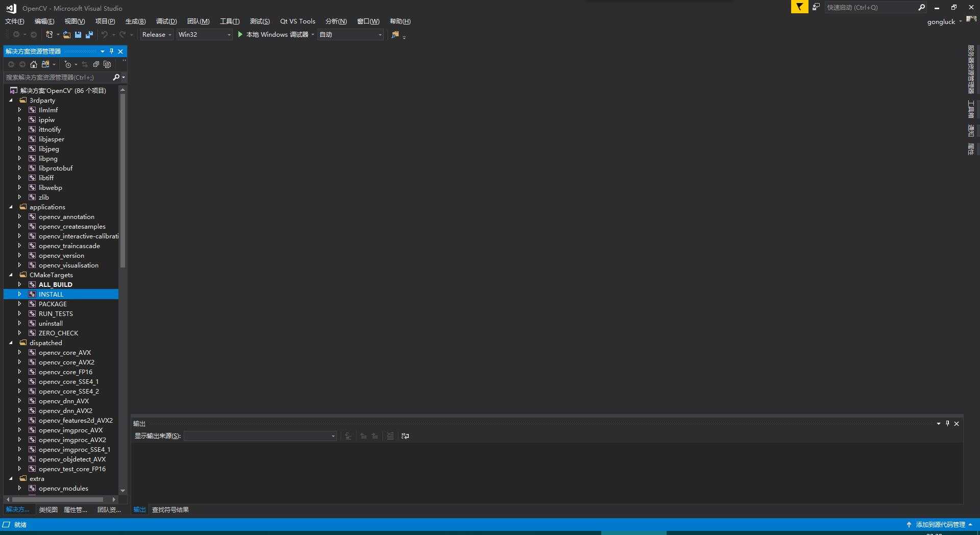This screenshot has width=980, height=535.
Task: Click the 快速启动 Quick Launch search field
Action: [871, 7]
